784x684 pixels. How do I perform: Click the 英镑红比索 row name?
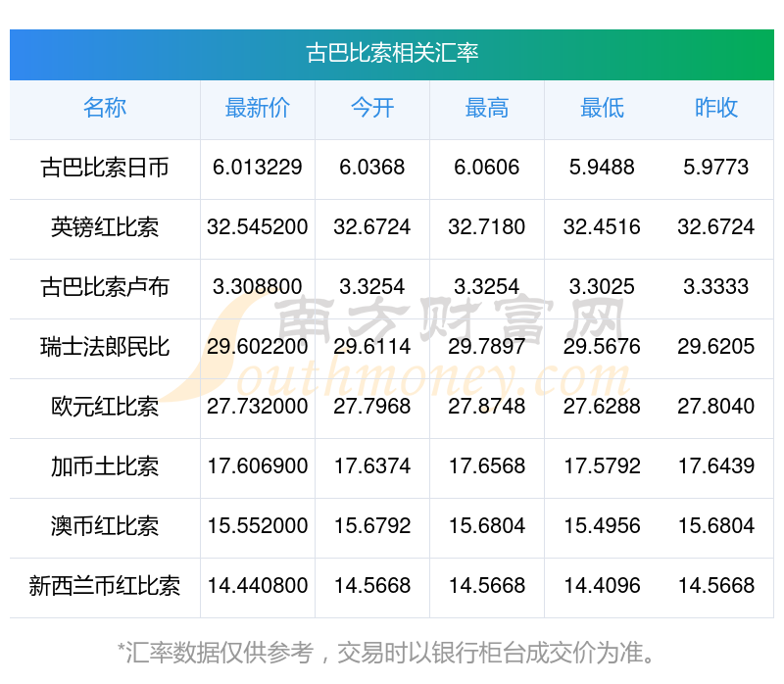[x=105, y=227]
